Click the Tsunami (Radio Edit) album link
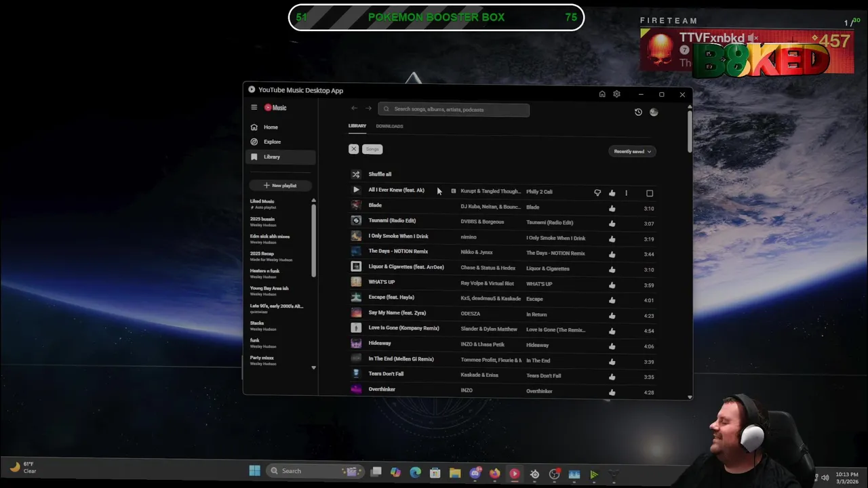The height and width of the screenshot is (488, 868). click(x=550, y=222)
